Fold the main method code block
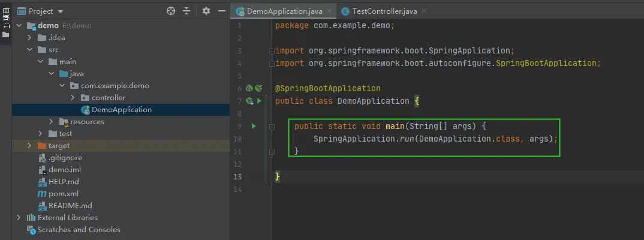The image size is (644, 240). click(272, 127)
